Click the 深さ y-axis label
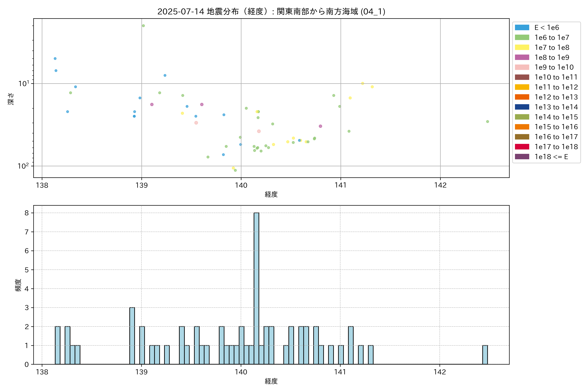This screenshot has width=588, height=392. tap(11, 99)
